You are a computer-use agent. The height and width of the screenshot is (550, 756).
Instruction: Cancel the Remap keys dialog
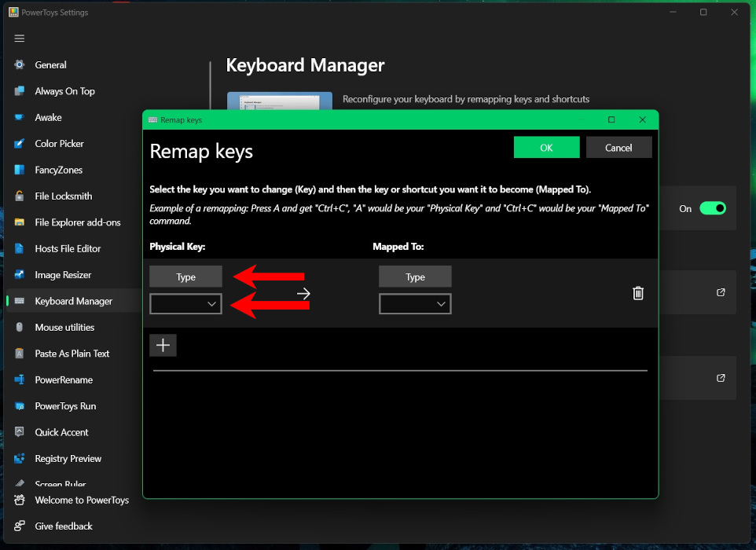[x=618, y=146]
